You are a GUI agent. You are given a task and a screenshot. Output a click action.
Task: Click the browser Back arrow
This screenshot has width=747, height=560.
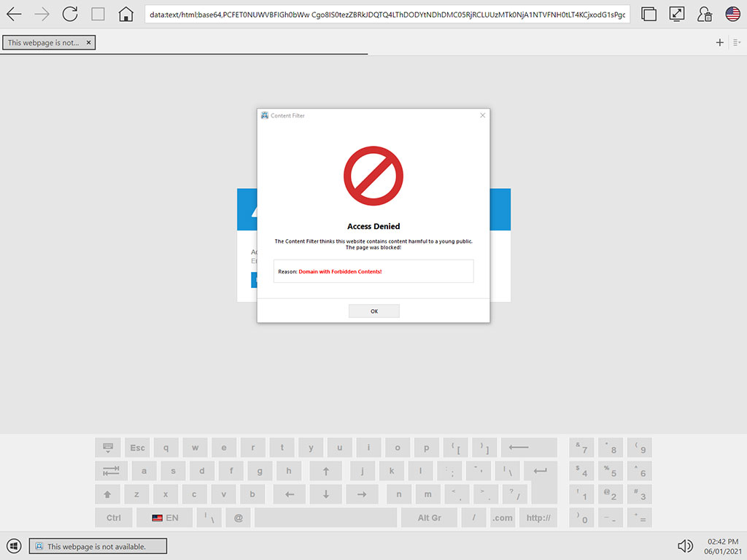click(14, 14)
